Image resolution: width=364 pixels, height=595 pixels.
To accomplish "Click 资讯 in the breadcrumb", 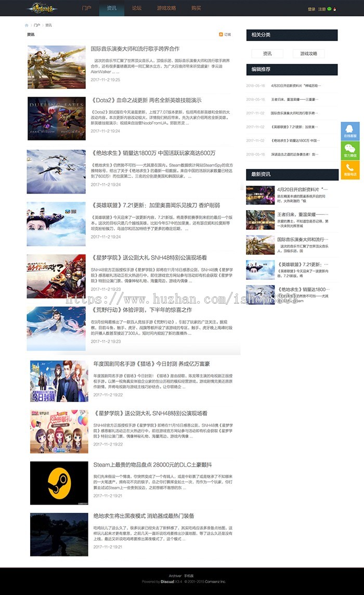I will click(48, 25).
